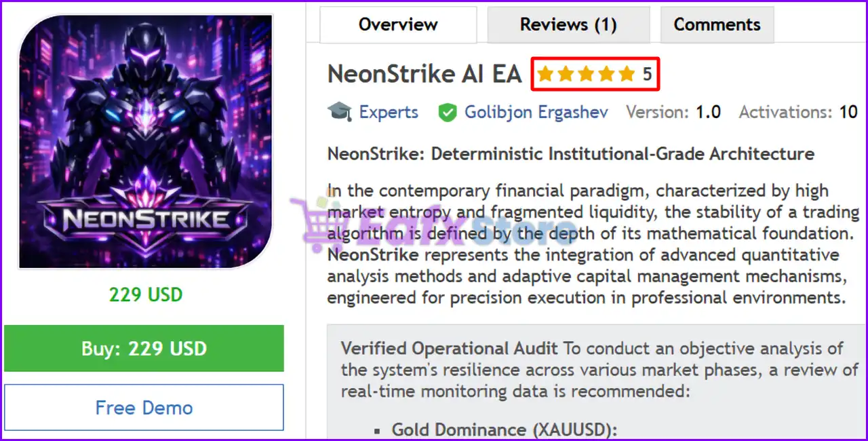Click the NeonStrike AI EA product title
The image size is (868, 441).
pyautogui.click(x=425, y=74)
